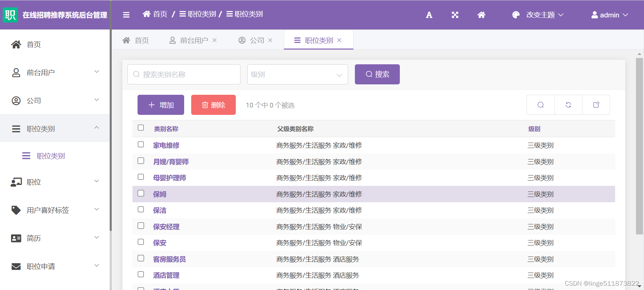
Task: Click the 增加 add button
Action: (161, 105)
